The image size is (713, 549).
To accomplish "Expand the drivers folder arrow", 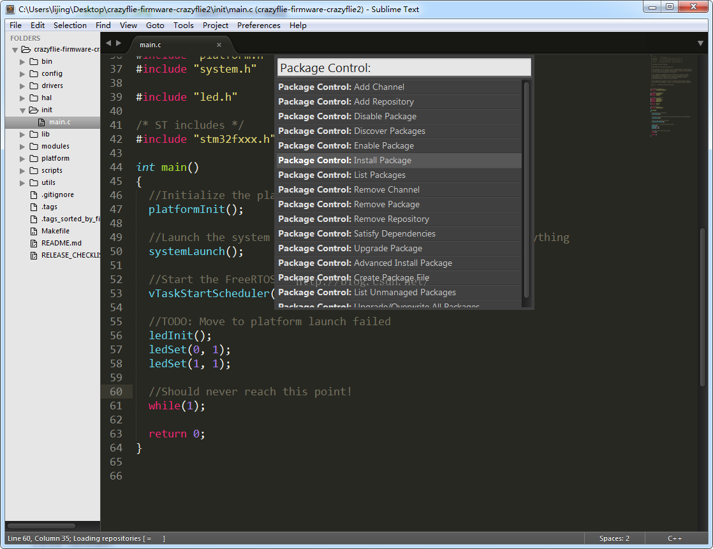I will [x=22, y=86].
